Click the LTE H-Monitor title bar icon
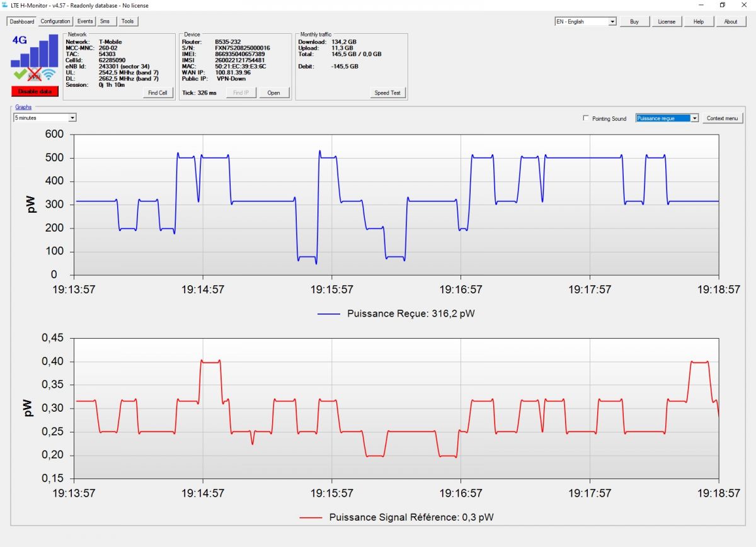 5,5
